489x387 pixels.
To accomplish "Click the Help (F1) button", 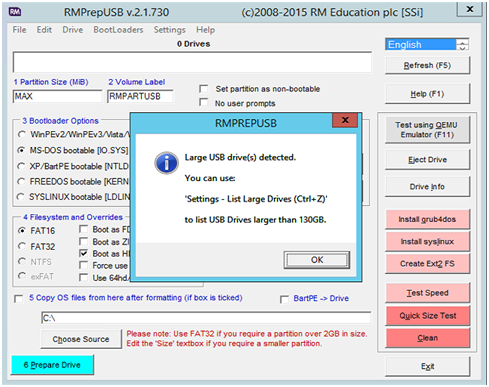I will [427, 94].
